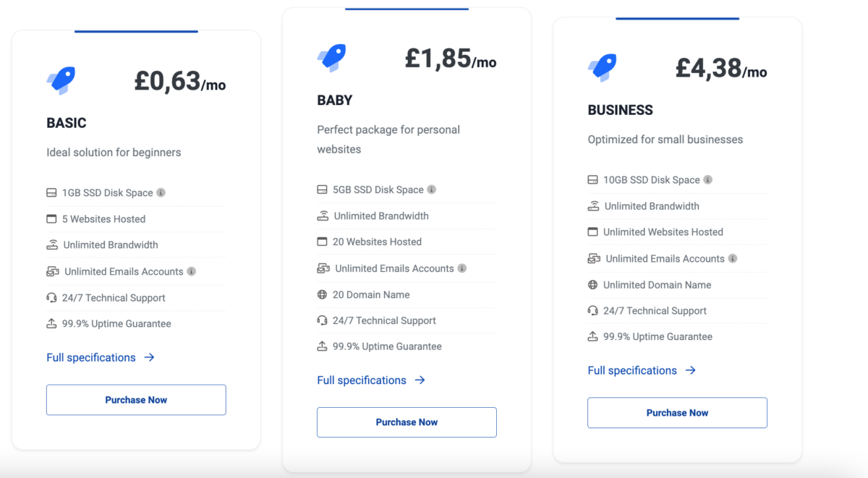Click info icon next to Business Unlimited Emails Accounts

[x=733, y=258]
